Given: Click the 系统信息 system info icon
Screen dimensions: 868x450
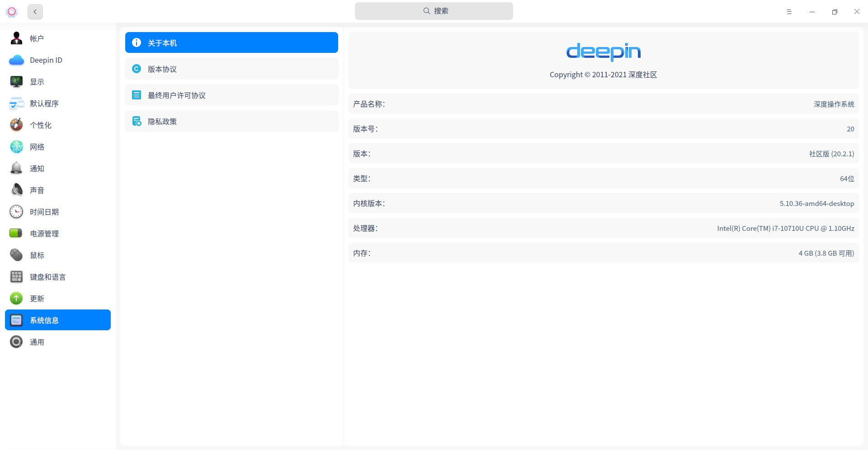Looking at the screenshot, I should [16, 320].
